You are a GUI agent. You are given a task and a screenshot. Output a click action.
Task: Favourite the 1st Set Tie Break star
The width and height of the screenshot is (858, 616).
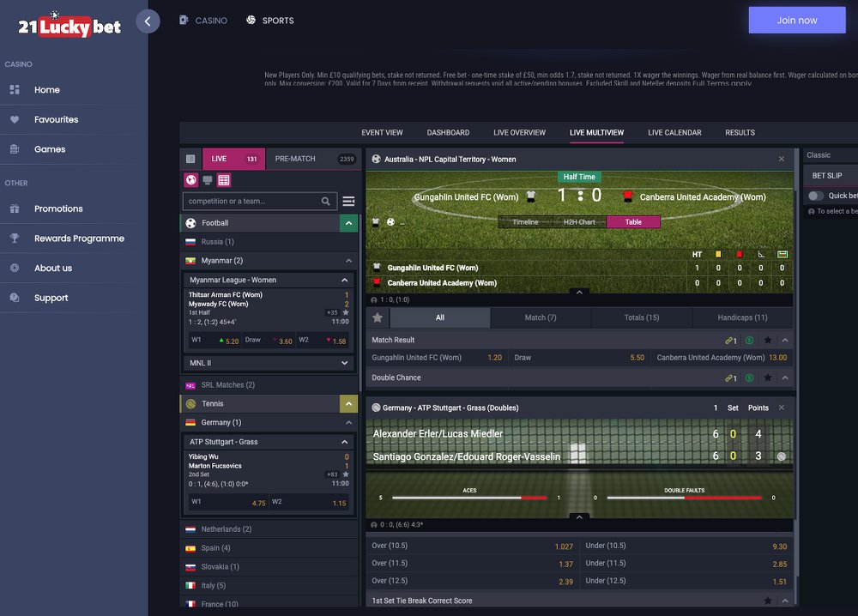point(768,601)
